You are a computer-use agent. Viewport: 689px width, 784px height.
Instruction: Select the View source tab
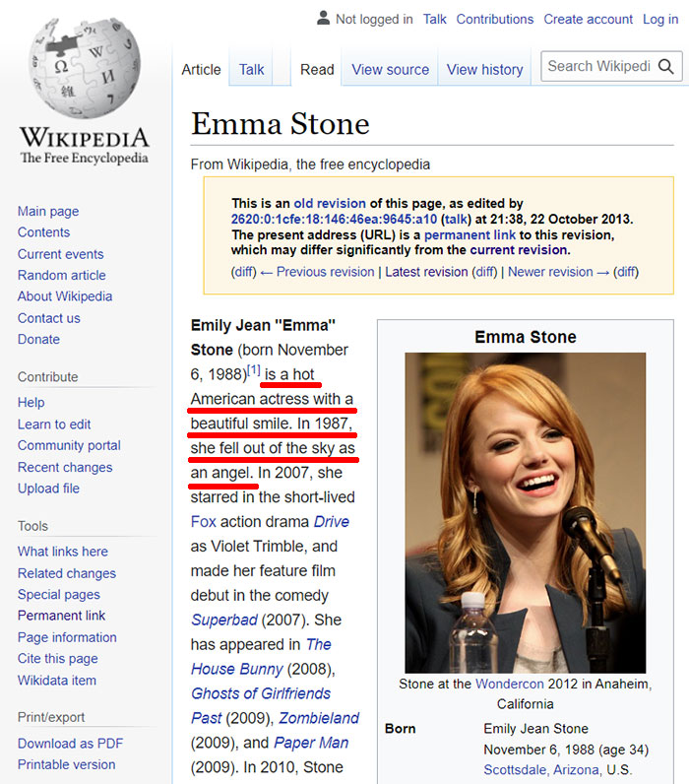pos(390,70)
